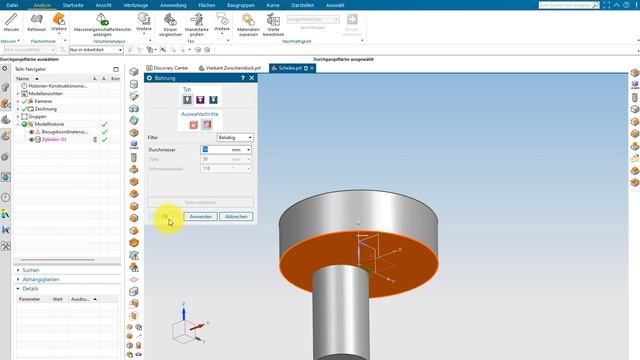Switch to the Baugruppen ribbon tab

point(241,5)
